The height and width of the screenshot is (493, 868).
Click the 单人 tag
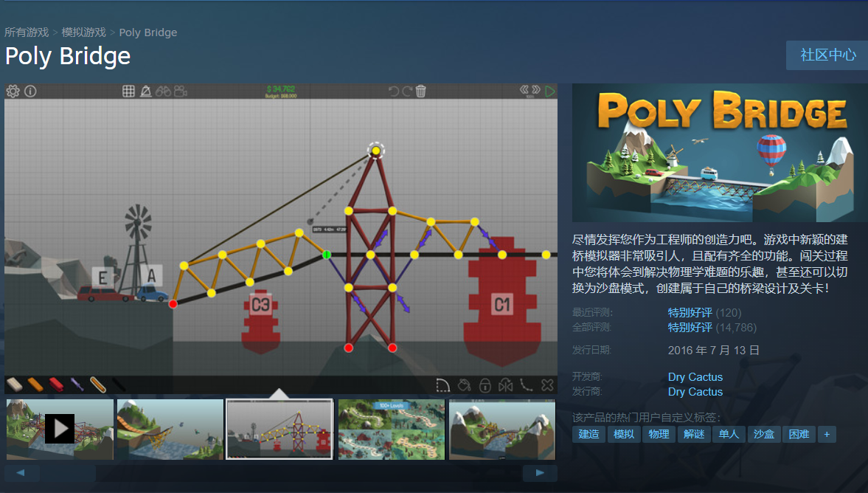point(729,434)
